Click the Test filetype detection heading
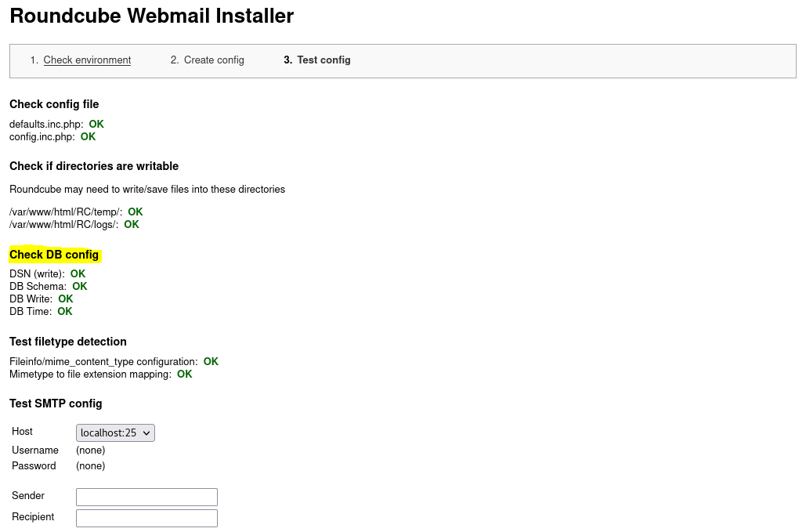 68,342
